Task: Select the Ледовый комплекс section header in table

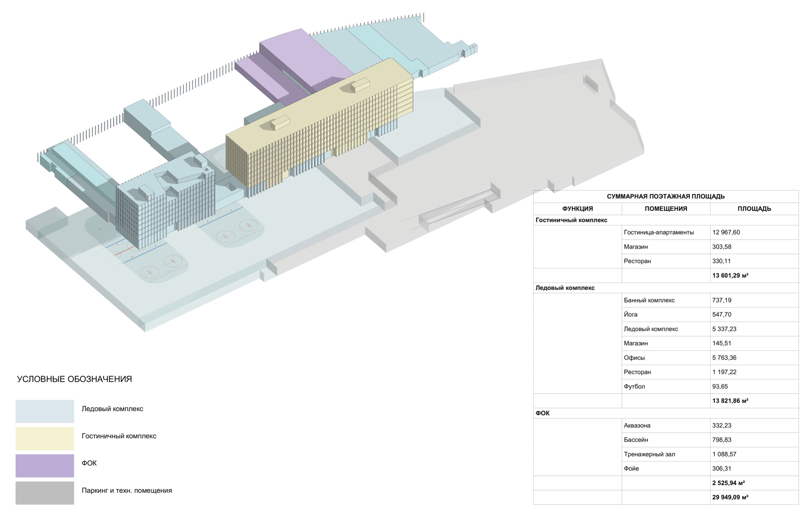Action: pyautogui.click(x=565, y=288)
